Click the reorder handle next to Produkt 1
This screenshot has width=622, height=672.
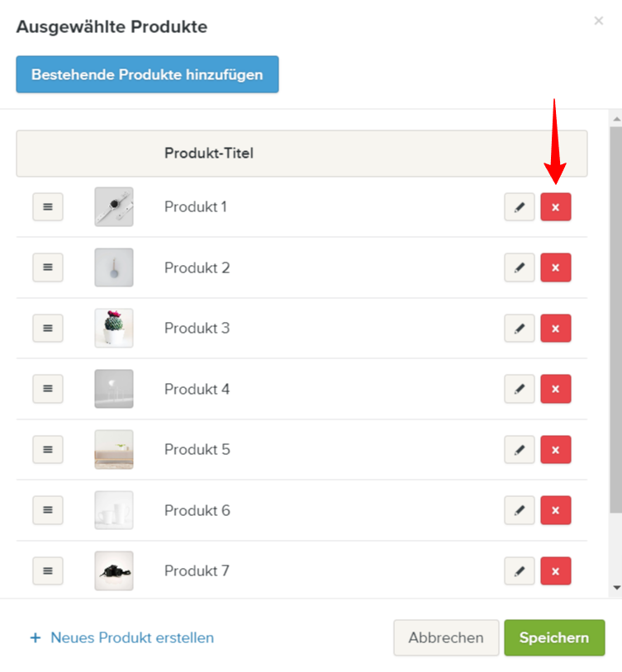coord(48,207)
